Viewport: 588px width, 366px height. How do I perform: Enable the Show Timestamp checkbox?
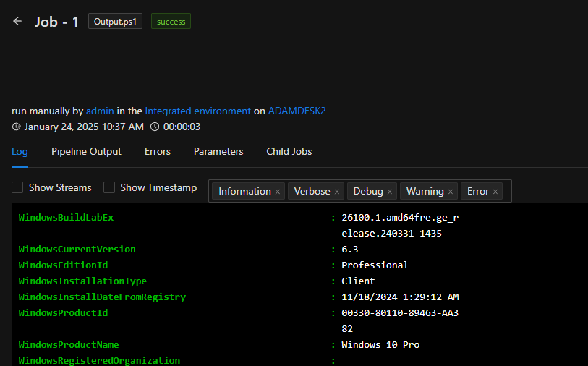(109, 187)
